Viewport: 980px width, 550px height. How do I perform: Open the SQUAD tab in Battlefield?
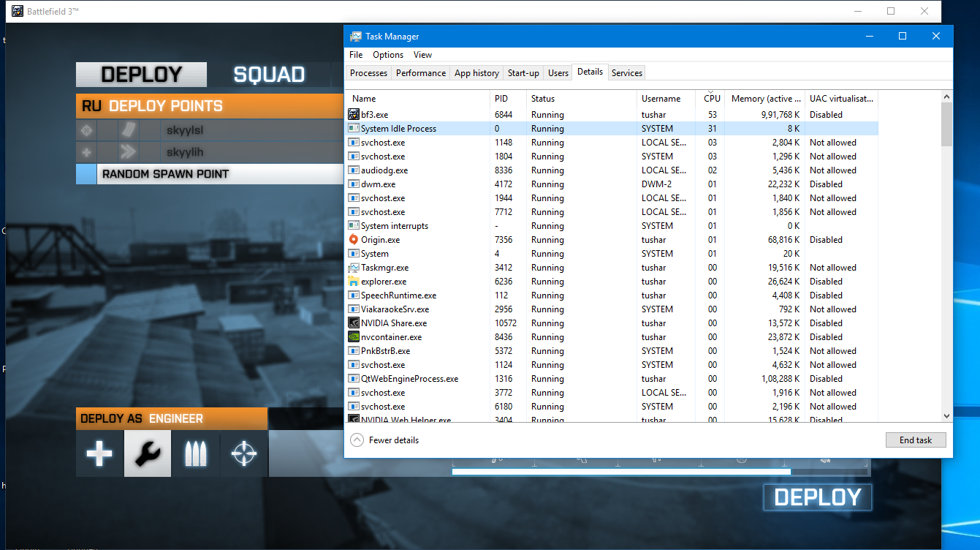(269, 75)
